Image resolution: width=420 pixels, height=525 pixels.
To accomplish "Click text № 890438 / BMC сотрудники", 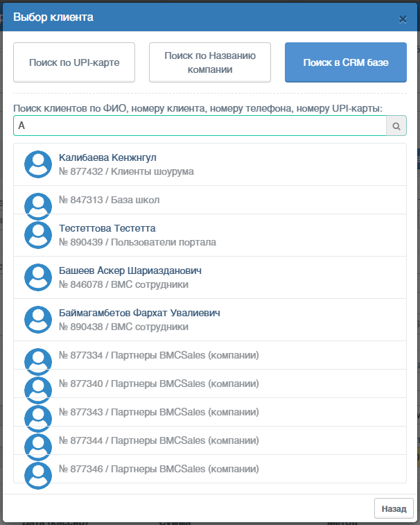I will click(123, 327).
